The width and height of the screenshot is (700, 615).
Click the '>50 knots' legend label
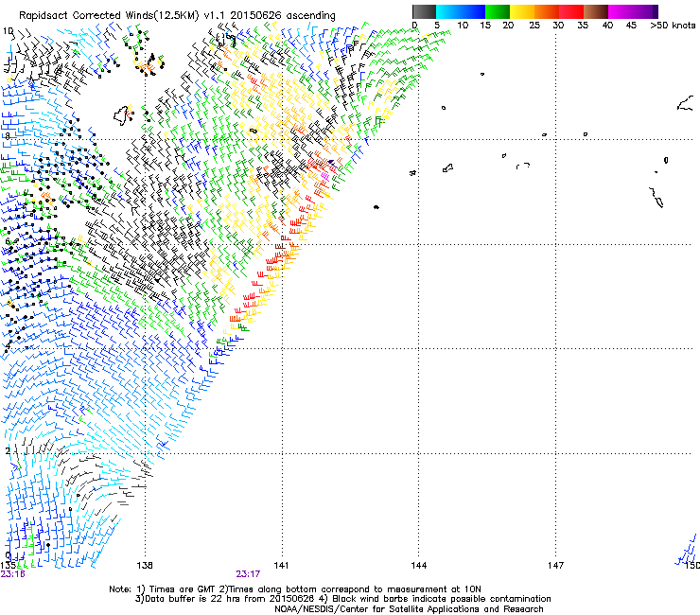click(673, 26)
